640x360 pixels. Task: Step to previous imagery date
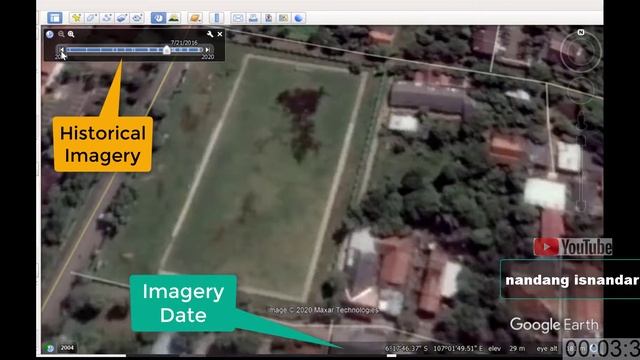[61, 50]
